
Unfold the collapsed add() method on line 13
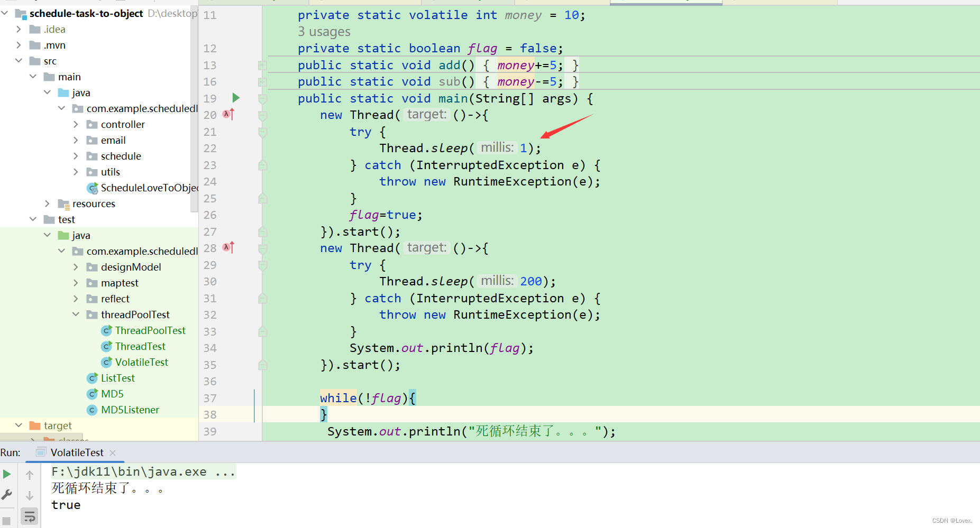262,65
